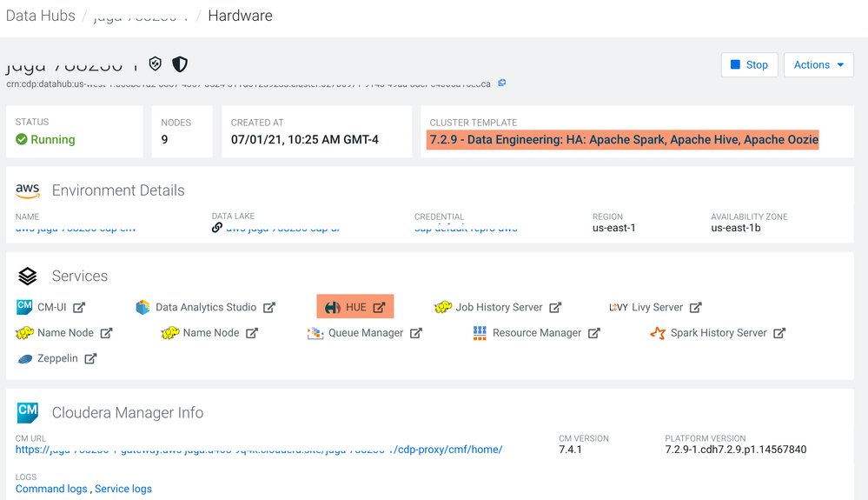Open the Data Lake name link
This screenshot has height=500, width=868.
click(x=283, y=228)
